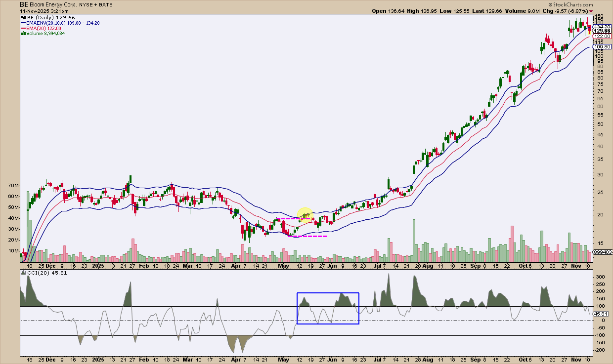Click the green Volume bars legend icon
The height and width of the screenshot is (364, 613).
coord(22,34)
